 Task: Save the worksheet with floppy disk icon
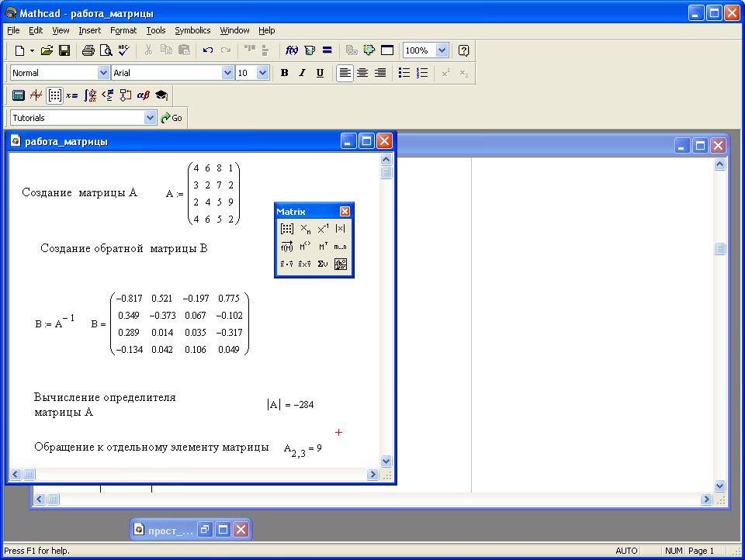[64, 50]
